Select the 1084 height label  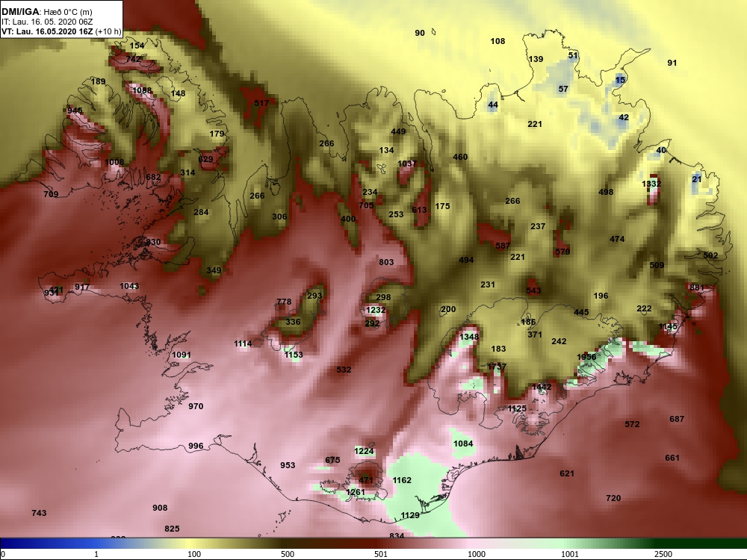click(463, 444)
